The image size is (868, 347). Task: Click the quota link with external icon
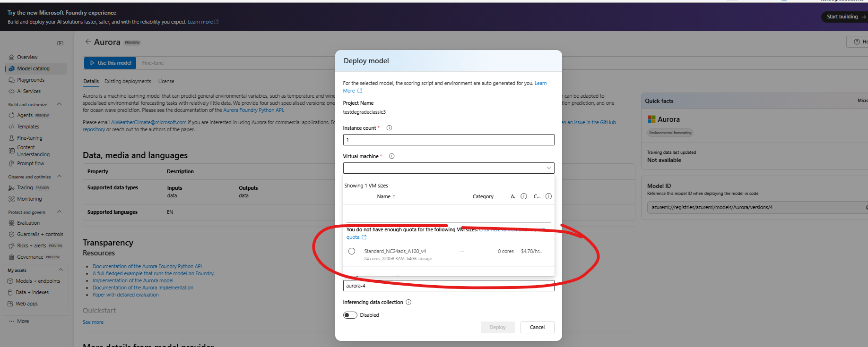point(356,237)
